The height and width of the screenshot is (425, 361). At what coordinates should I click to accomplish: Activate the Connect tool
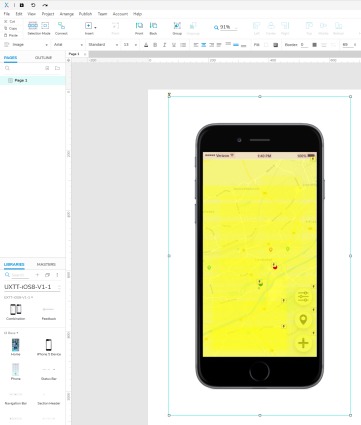coord(61,28)
